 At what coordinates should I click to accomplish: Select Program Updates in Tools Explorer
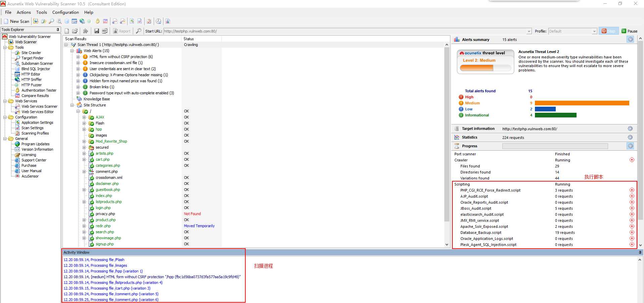click(x=35, y=144)
